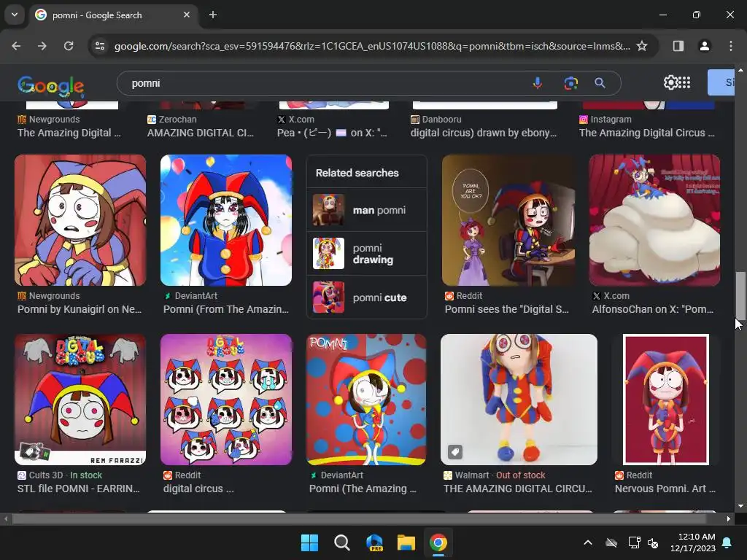The image size is (747, 560).
Task: Open site information icon in address bar
Action: click(100, 46)
